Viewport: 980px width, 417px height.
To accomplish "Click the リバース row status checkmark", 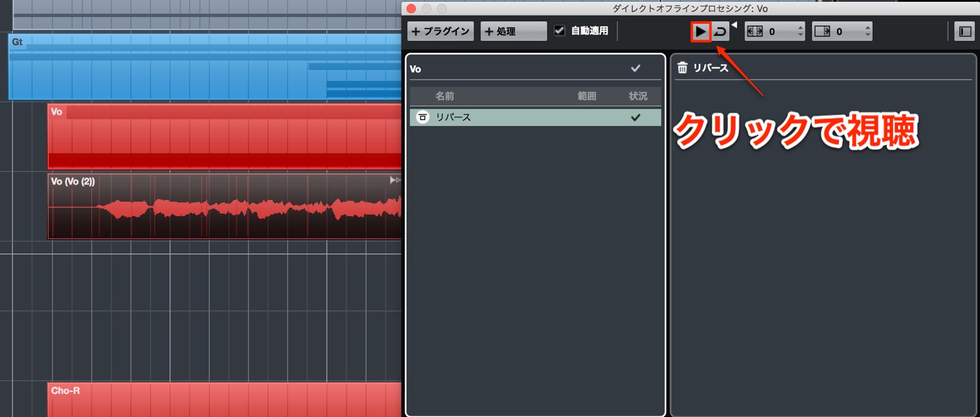I will [636, 117].
